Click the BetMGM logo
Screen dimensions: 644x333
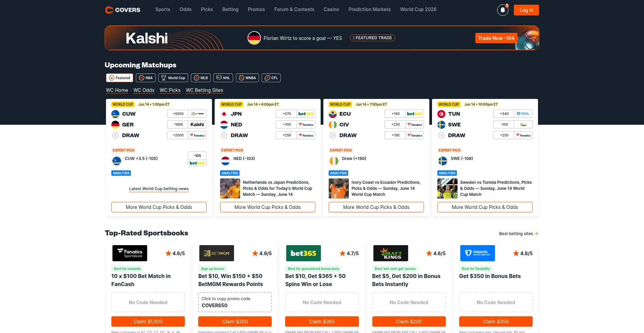(x=217, y=253)
